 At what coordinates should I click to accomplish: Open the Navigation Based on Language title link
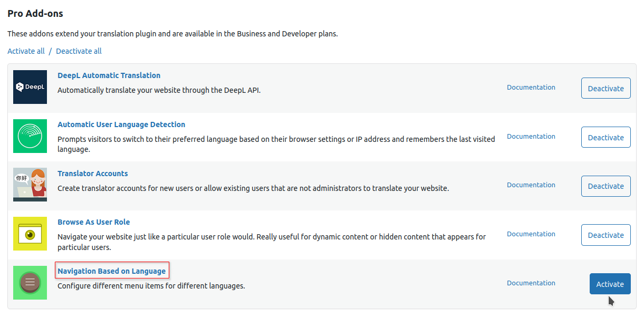(x=112, y=271)
